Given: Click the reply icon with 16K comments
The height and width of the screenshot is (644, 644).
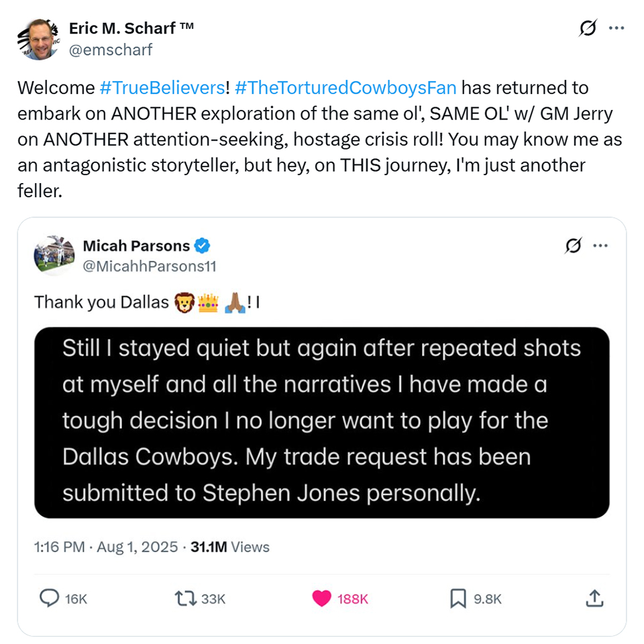Looking at the screenshot, I should coord(50,598).
